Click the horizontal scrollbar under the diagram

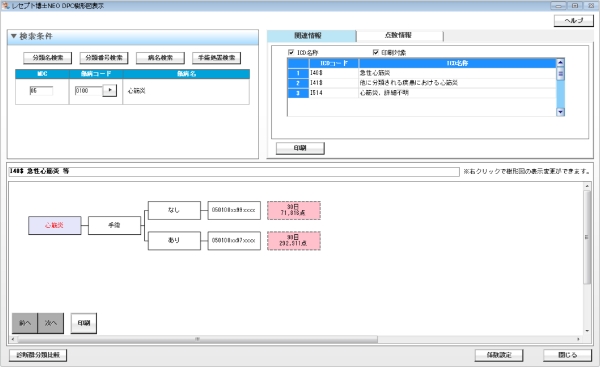[x=197, y=339]
